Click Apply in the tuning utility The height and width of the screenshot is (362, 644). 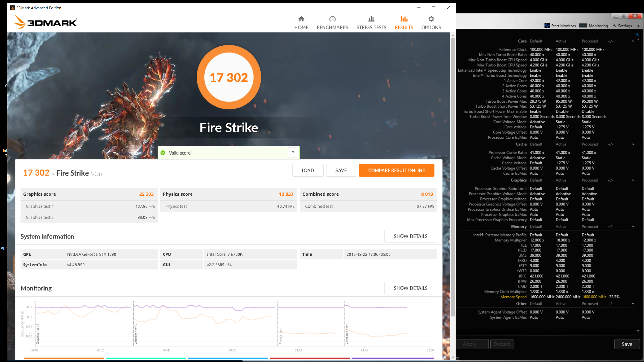(x=472, y=344)
